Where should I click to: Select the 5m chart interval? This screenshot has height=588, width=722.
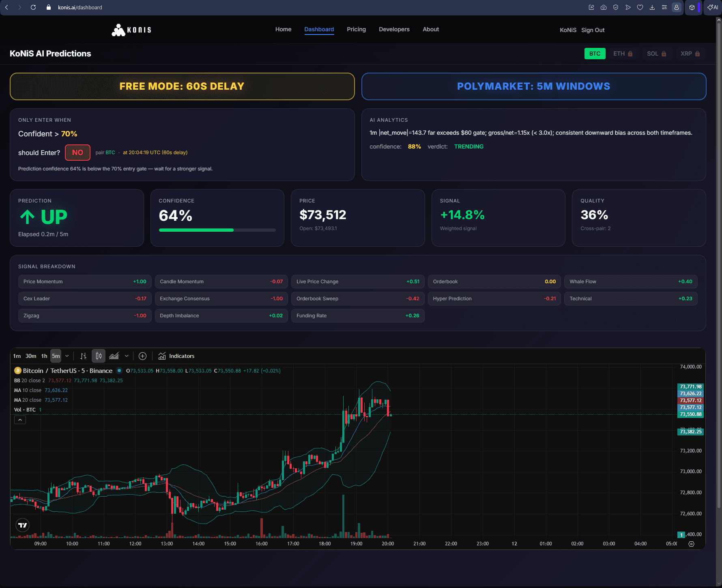pyautogui.click(x=56, y=356)
